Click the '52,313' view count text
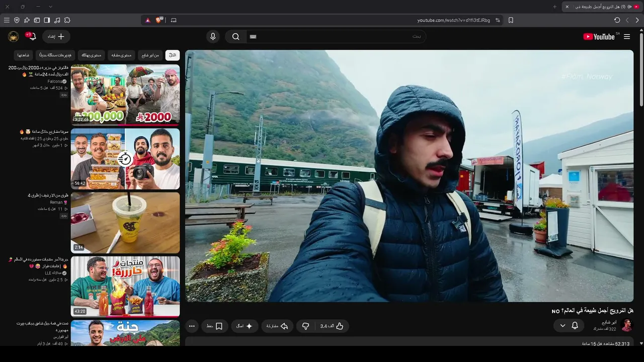 622,344
